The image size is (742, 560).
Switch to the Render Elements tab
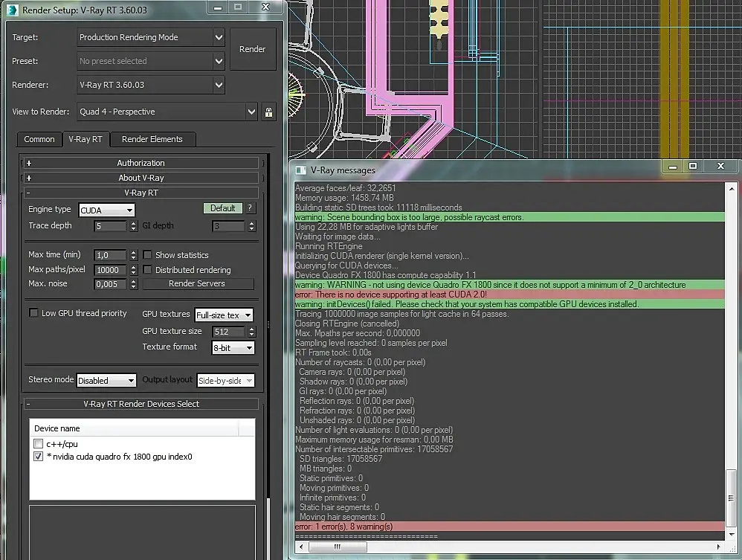click(x=152, y=139)
